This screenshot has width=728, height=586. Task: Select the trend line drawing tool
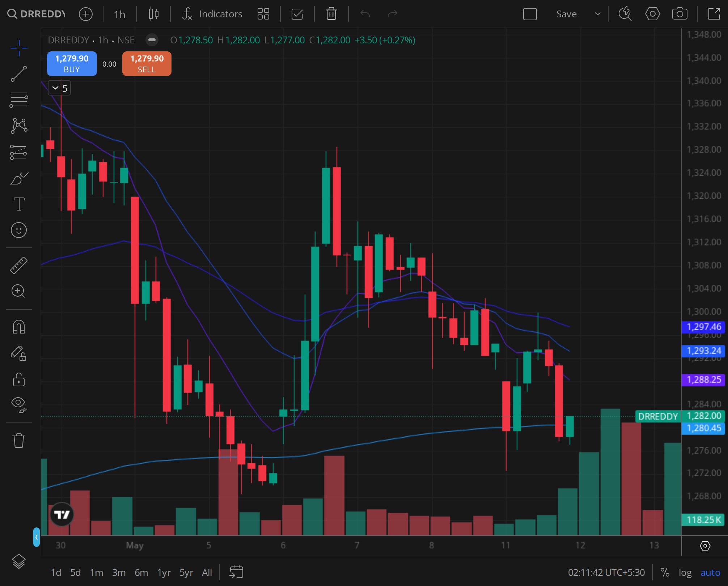click(x=19, y=74)
